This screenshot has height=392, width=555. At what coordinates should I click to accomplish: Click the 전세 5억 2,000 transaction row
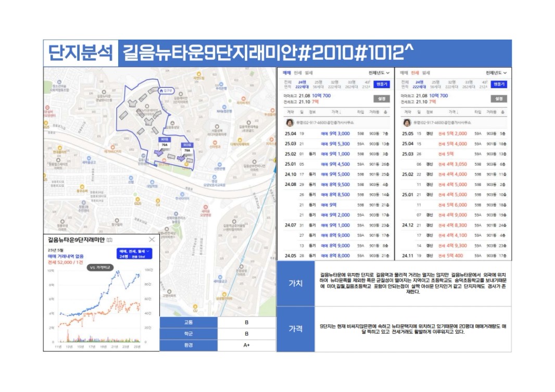pos(454,134)
